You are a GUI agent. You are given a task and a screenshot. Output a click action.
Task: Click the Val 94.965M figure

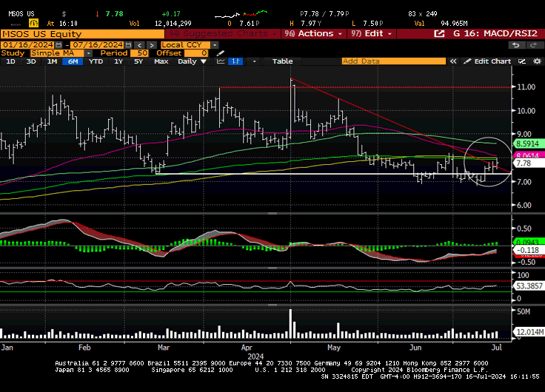click(x=454, y=24)
